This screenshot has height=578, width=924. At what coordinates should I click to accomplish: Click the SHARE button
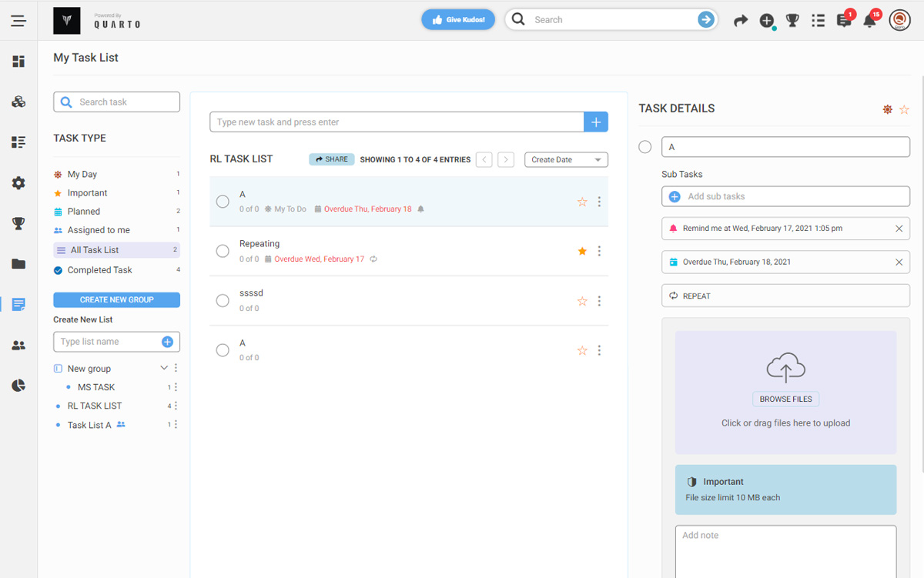332,159
